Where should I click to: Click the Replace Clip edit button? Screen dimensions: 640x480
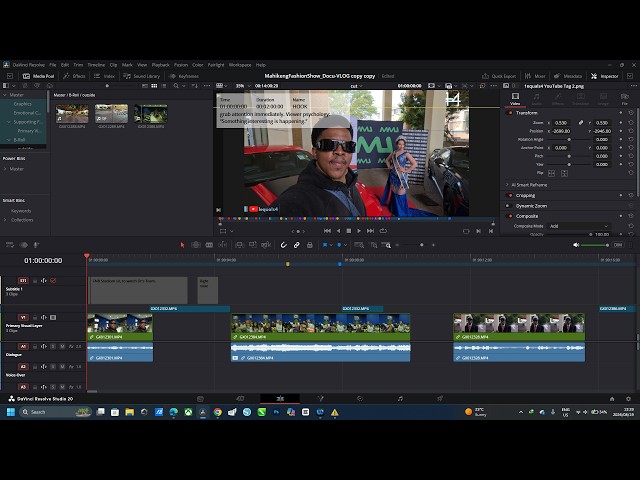coord(266,245)
